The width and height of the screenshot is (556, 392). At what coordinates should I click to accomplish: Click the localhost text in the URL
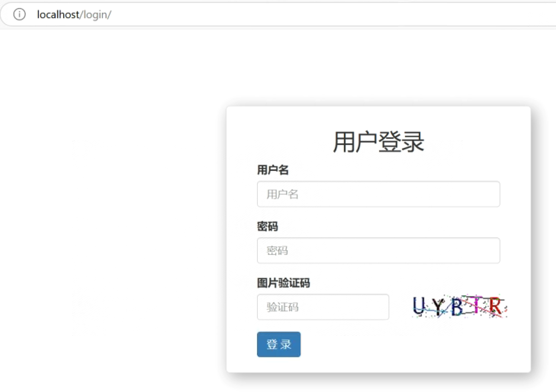(58, 14)
